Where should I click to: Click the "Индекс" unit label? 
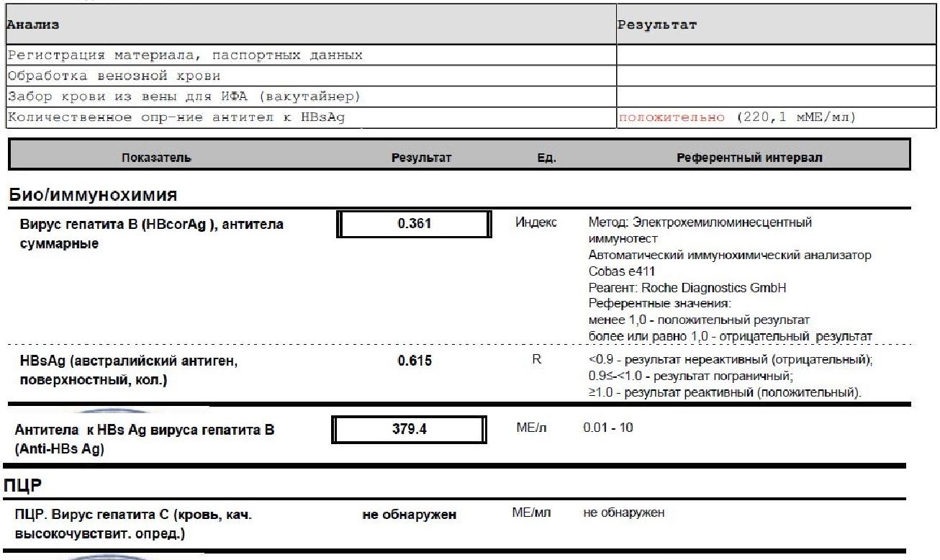coord(536,222)
